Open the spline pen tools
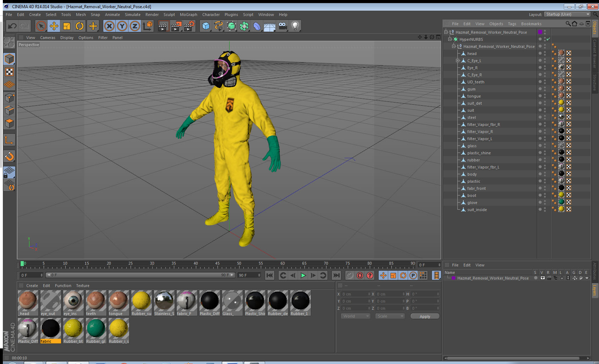The height and width of the screenshot is (364, 599). coord(219,26)
